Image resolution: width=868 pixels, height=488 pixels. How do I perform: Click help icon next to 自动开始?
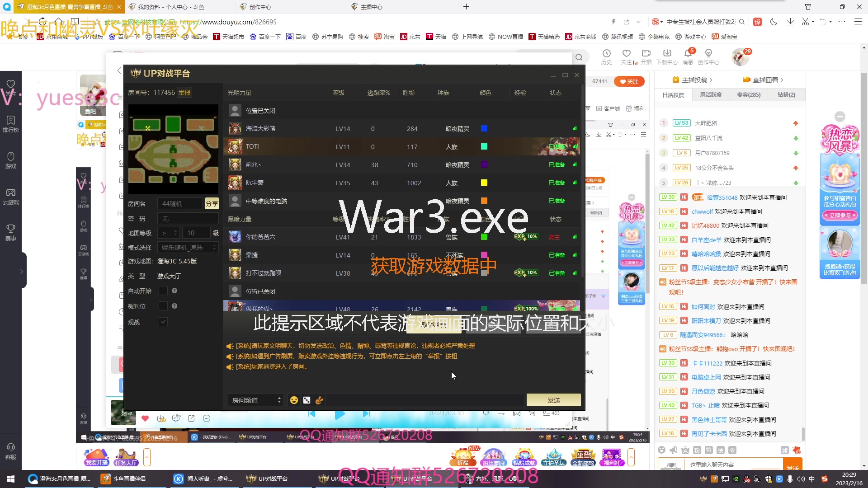(x=175, y=291)
